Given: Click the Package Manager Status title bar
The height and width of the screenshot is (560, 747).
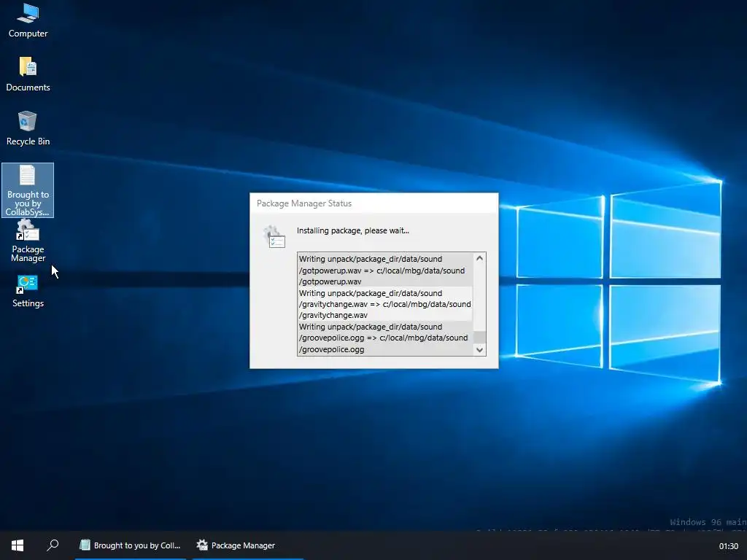Looking at the screenshot, I should 374,203.
